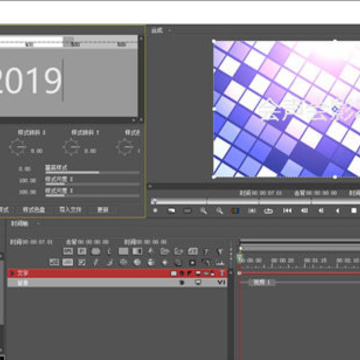
Task: Toggle the visibility dot on the 背景 layer
Action: (x=182, y=283)
